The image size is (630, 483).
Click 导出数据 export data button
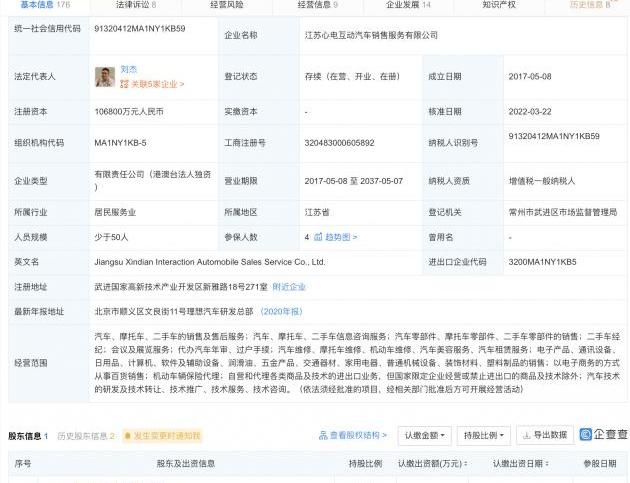point(544,435)
